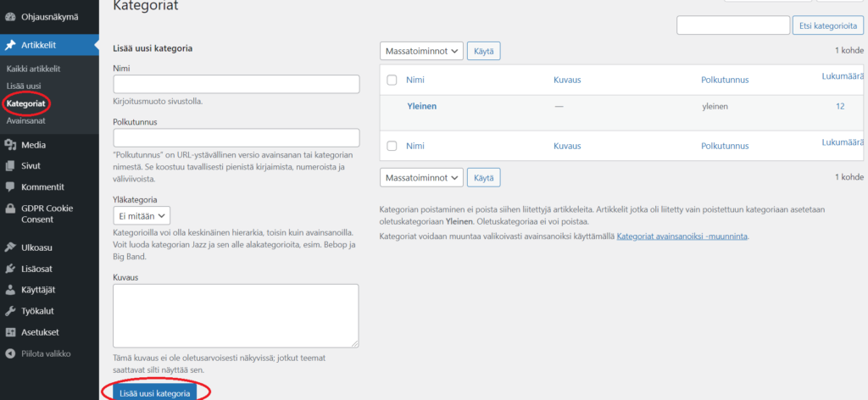Viewport: 868px width, 400px height.
Task: Open the Kategoriat avainsanoiksi -muunninta link
Action: click(682, 236)
